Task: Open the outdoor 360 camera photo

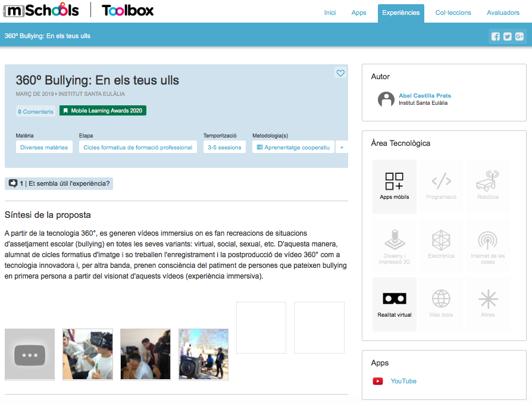Action: [204, 354]
